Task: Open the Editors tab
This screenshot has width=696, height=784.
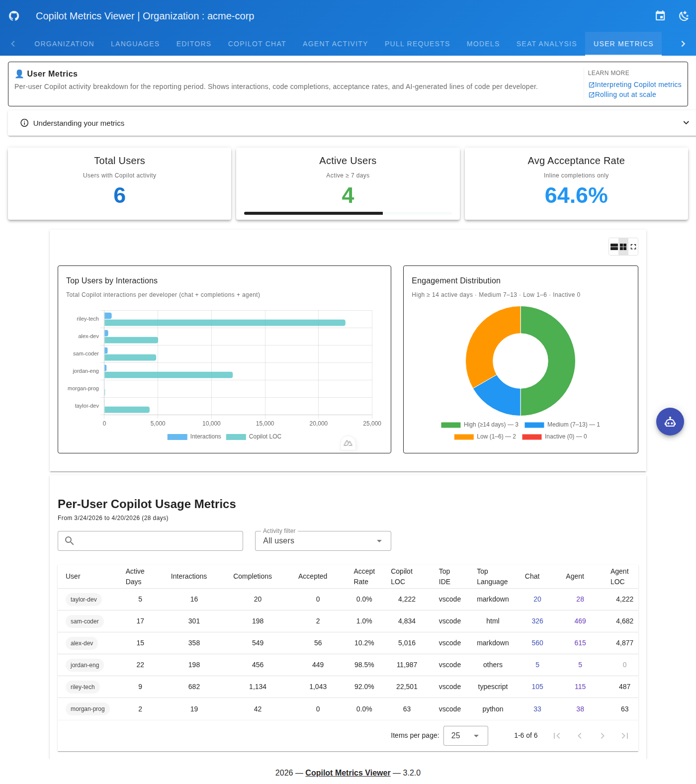Action: [194, 44]
